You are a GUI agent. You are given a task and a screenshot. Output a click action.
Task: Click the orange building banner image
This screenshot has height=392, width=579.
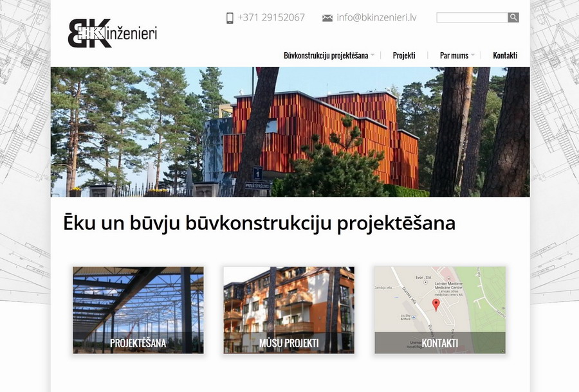(290, 132)
